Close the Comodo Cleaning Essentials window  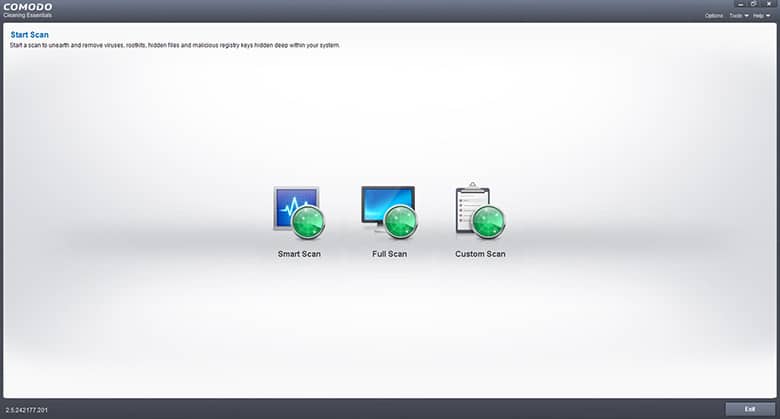[769, 4]
